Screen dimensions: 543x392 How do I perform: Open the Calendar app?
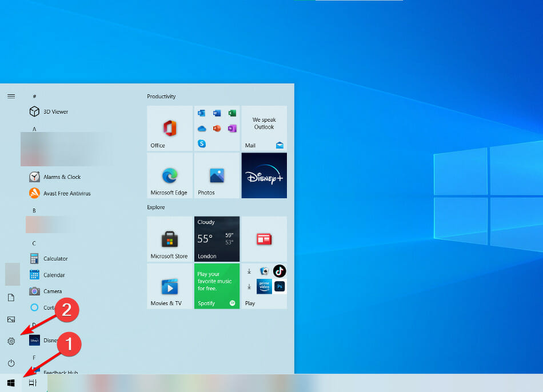pos(47,275)
